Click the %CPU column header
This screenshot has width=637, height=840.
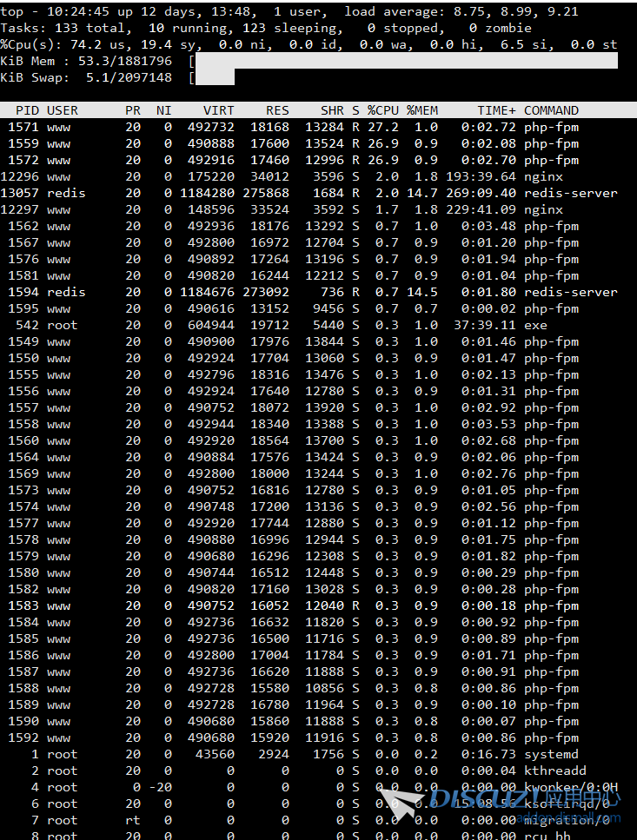pos(382,110)
